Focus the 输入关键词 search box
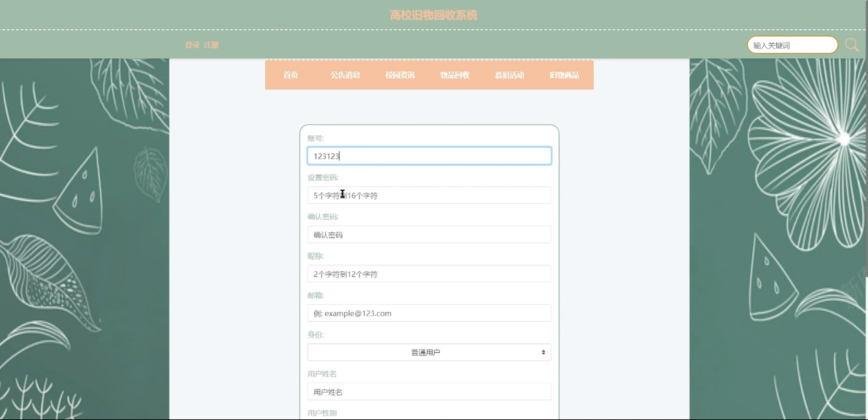868x420 pixels. point(792,45)
